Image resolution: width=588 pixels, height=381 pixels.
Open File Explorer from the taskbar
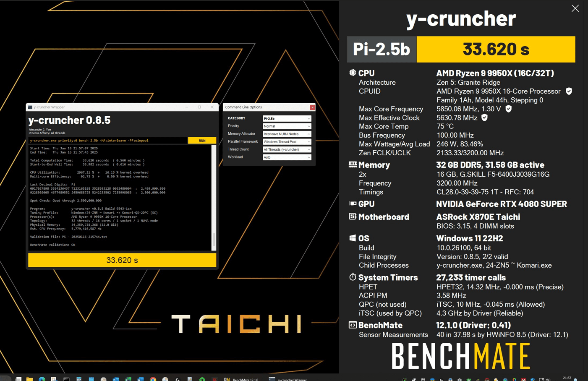point(29,378)
